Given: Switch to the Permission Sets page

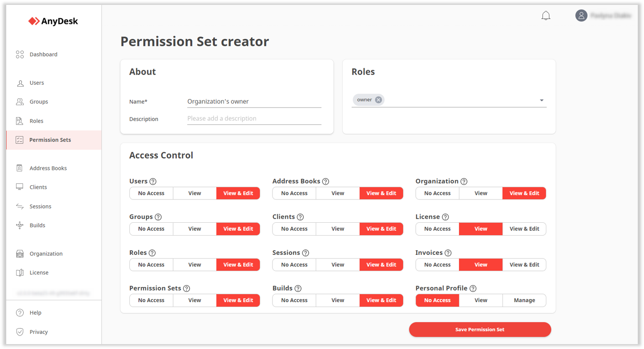Looking at the screenshot, I should click(50, 140).
